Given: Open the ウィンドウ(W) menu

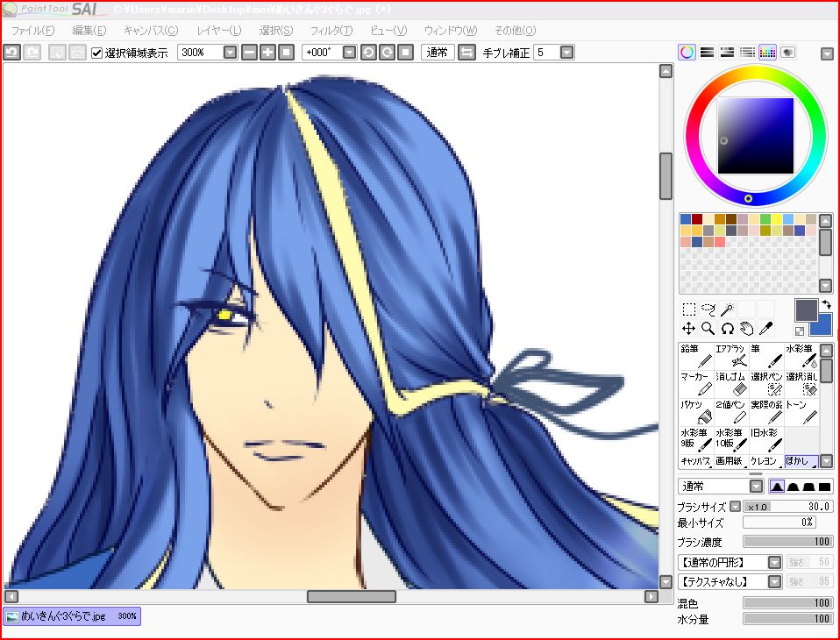Looking at the screenshot, I should click(x=450, y=31).
